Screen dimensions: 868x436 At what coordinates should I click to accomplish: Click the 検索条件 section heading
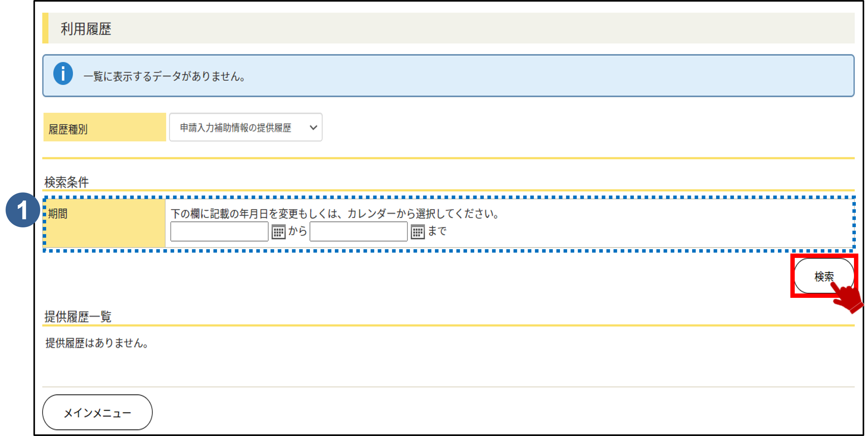click(x=66, y=182)
